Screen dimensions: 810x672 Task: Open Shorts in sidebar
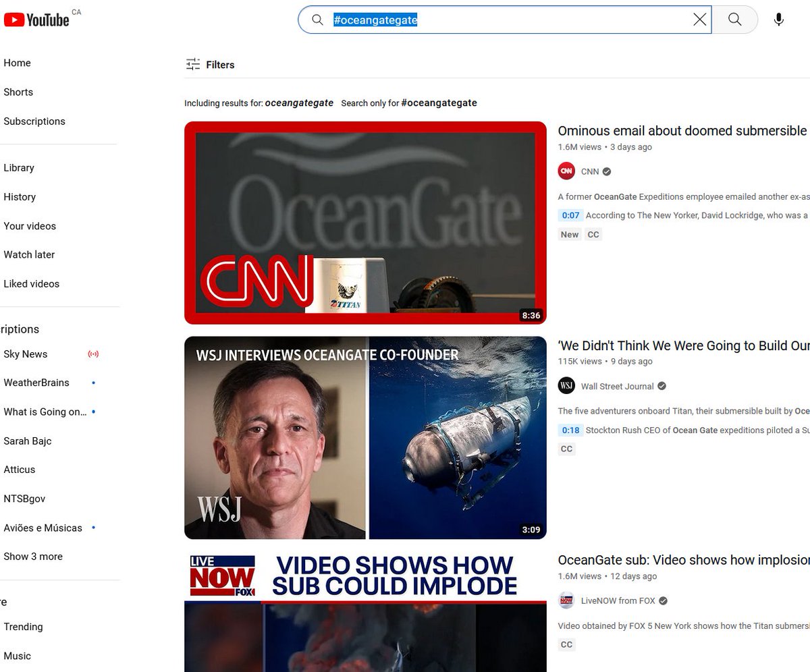pos(18,92)
